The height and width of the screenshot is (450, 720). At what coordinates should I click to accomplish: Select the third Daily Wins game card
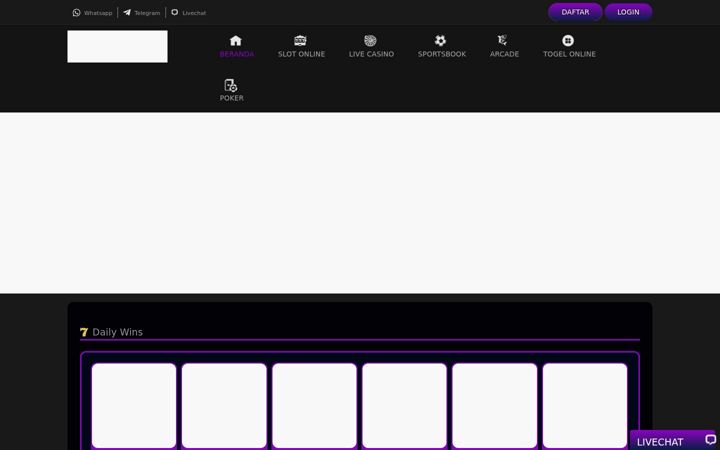[x=314, y=405]
